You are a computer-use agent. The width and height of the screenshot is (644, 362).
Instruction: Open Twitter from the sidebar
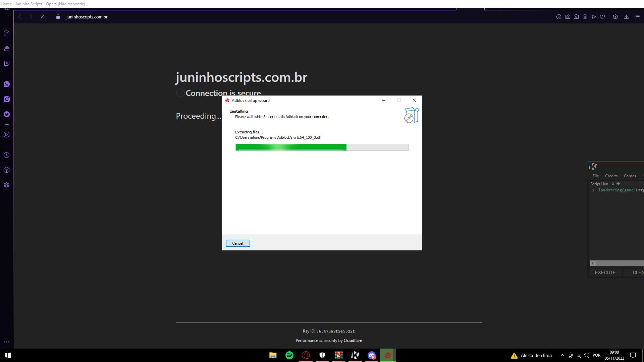coord(7,114)
